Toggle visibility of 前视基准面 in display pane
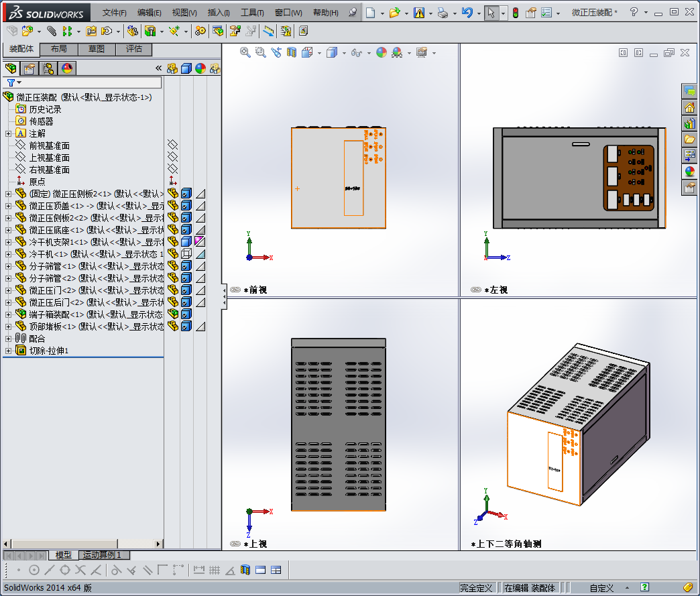700x596 pixels. point(172,145)
